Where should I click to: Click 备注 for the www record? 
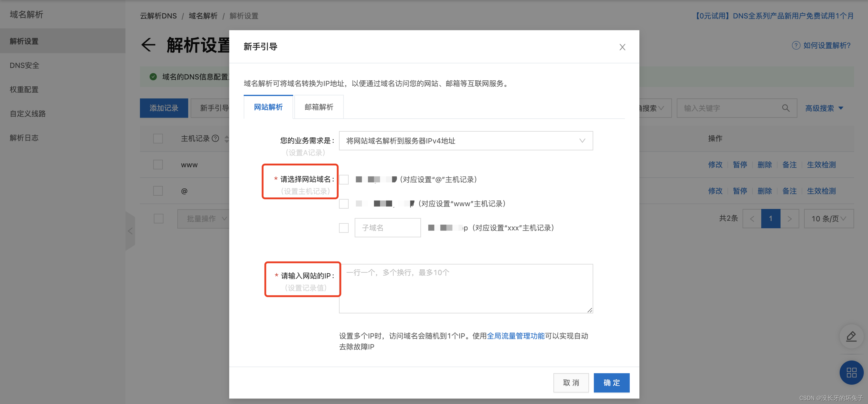789,165
